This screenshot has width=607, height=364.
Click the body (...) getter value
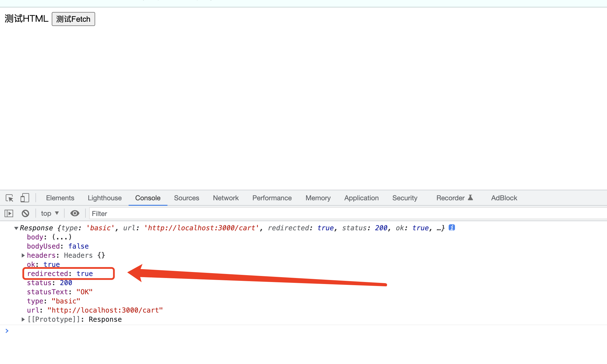tap(62, 237)
